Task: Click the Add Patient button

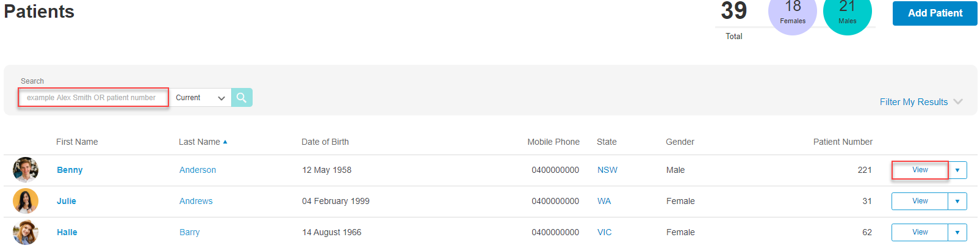Action: [935, 13]
